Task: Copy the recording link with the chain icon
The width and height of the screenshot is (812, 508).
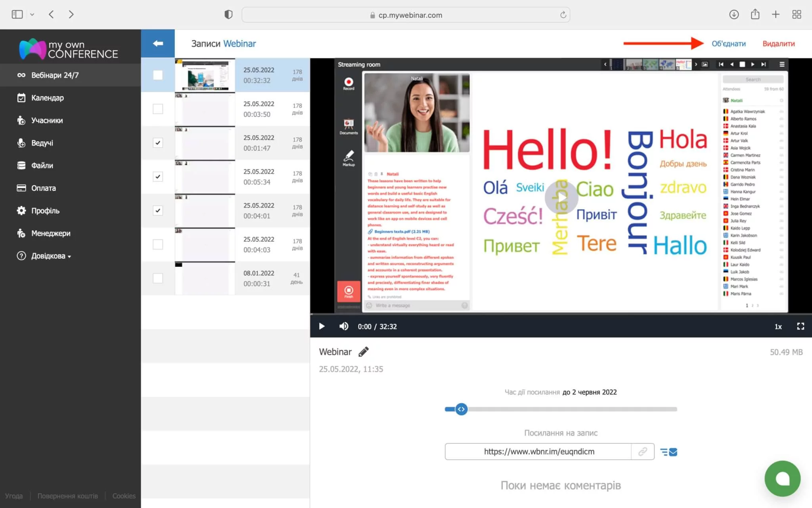Action: coord(642,452)
